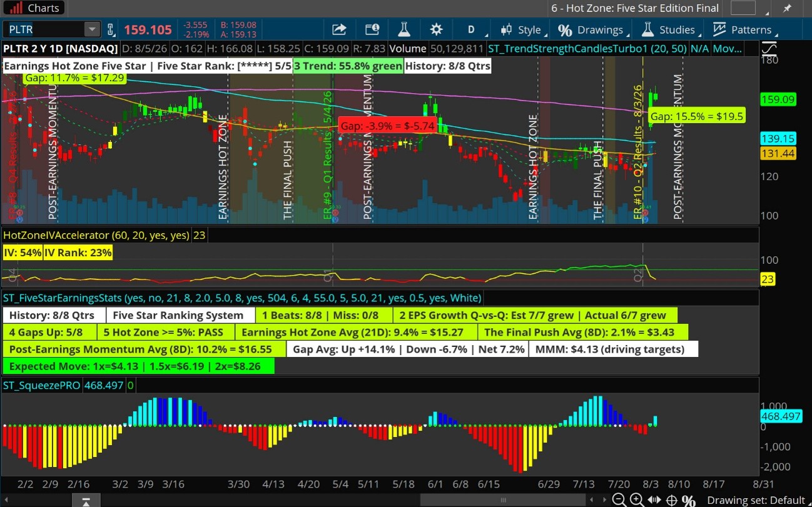Click the ST_SqueezePRO study title
The height and width of the screenshot is (507, 812).
41,385
